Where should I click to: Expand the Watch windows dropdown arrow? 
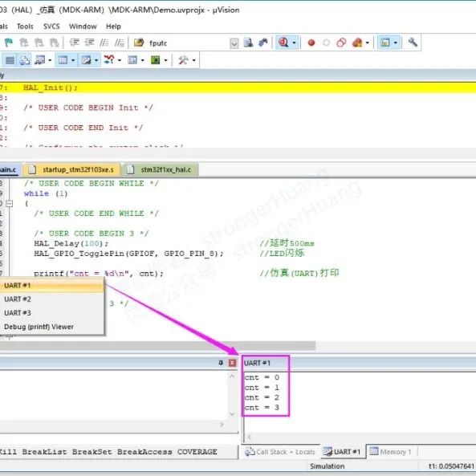50,60
